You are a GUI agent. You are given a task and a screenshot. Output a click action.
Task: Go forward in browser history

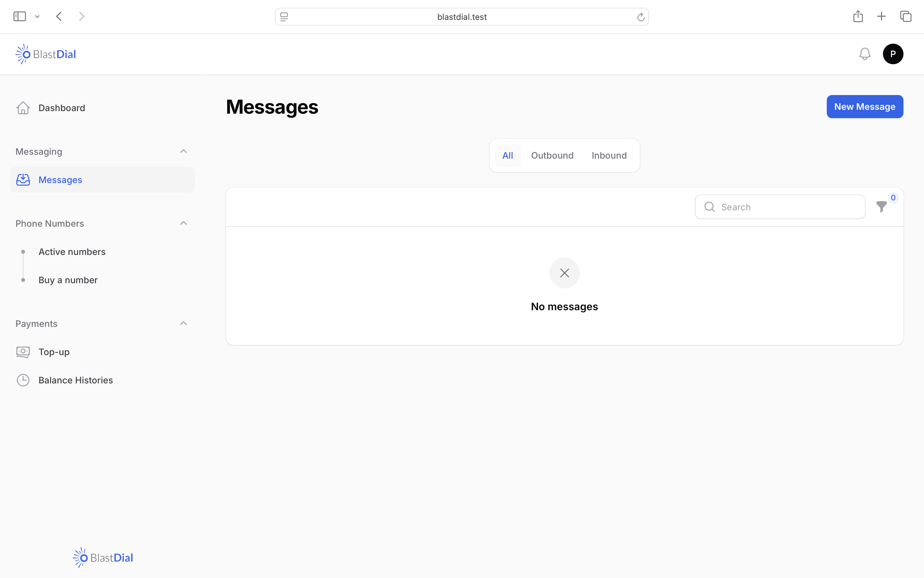(81, 16)
